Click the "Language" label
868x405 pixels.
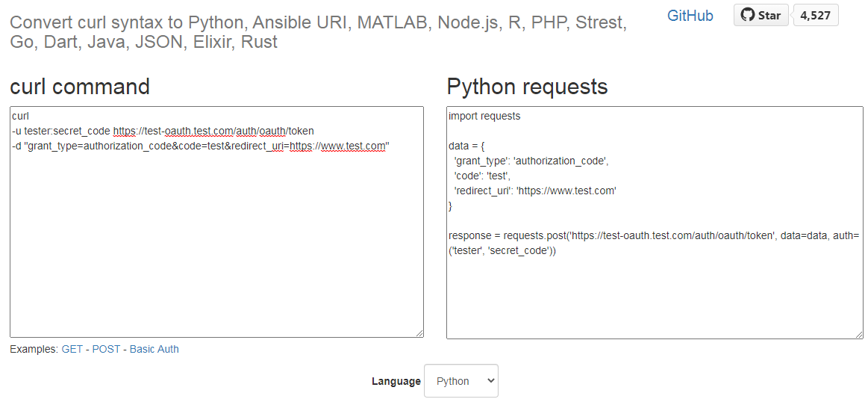tap(396, 381)
